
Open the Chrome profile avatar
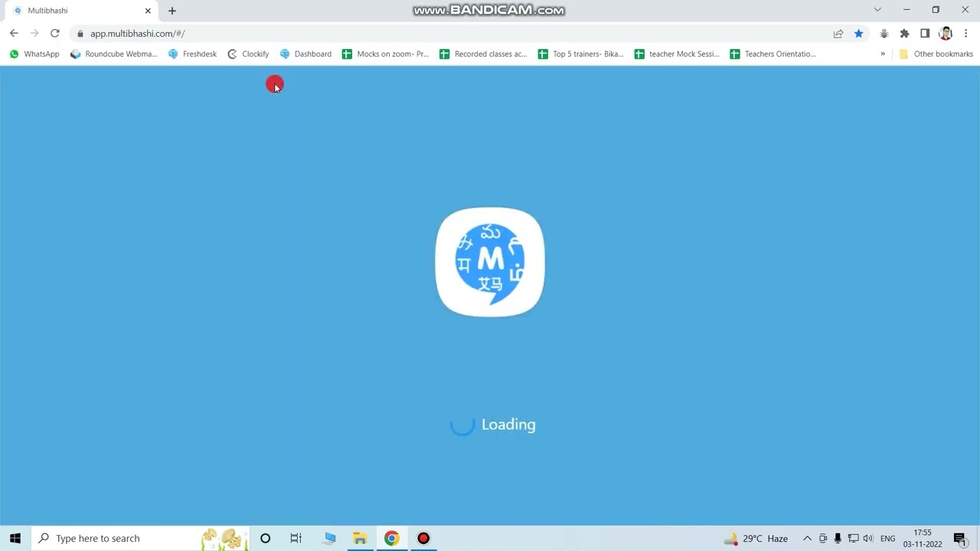tap(946, 34)
